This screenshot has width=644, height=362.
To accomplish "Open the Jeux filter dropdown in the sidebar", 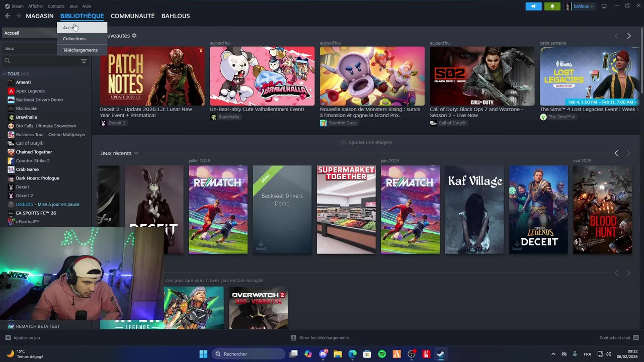I will coord(29,48).
